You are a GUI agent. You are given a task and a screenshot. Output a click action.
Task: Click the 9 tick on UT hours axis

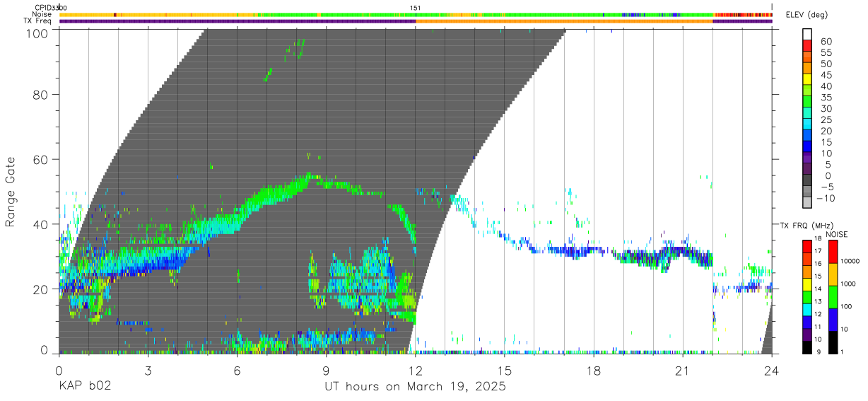click(326, 371)
